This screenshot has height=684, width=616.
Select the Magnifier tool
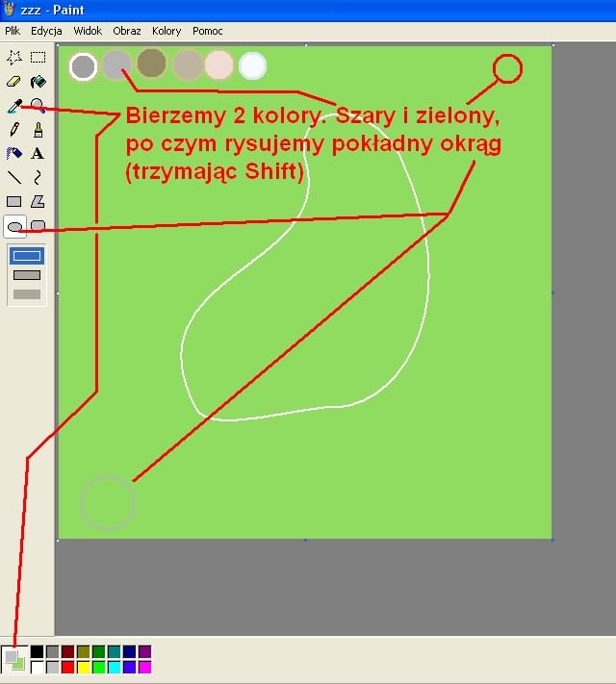click(x=38, y=106)
